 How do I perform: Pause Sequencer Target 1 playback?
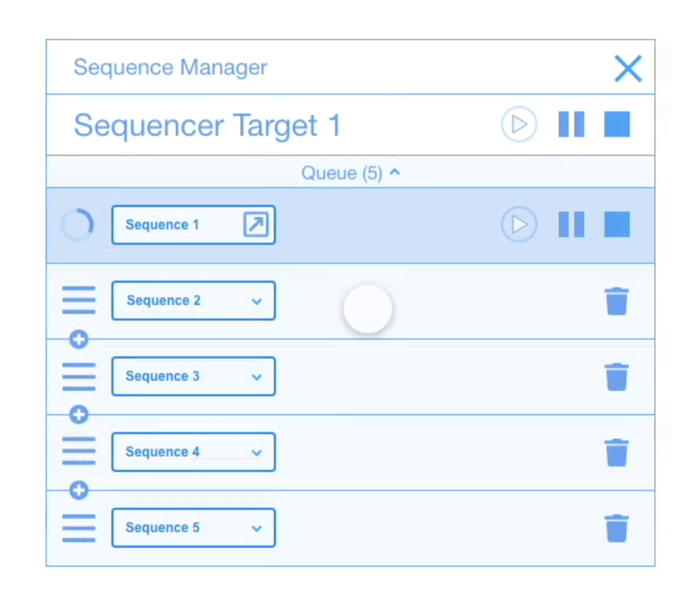[x=571, y=124]
